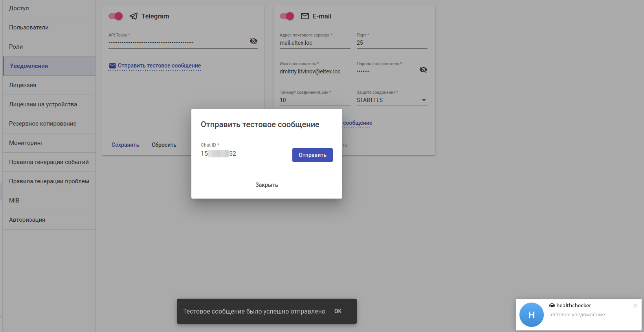Viewport: 644px width, 332px height.
Task: Dismiss the success snackbar with OK
Action: click(x=338, y=311)
